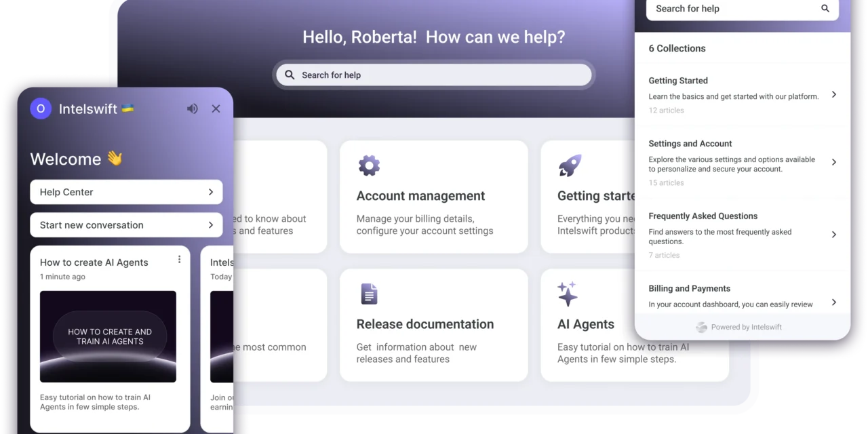Viewport: 868px width, 434px height.
Task: Open Help Center from the widget
Action: [x=126, y=192]
